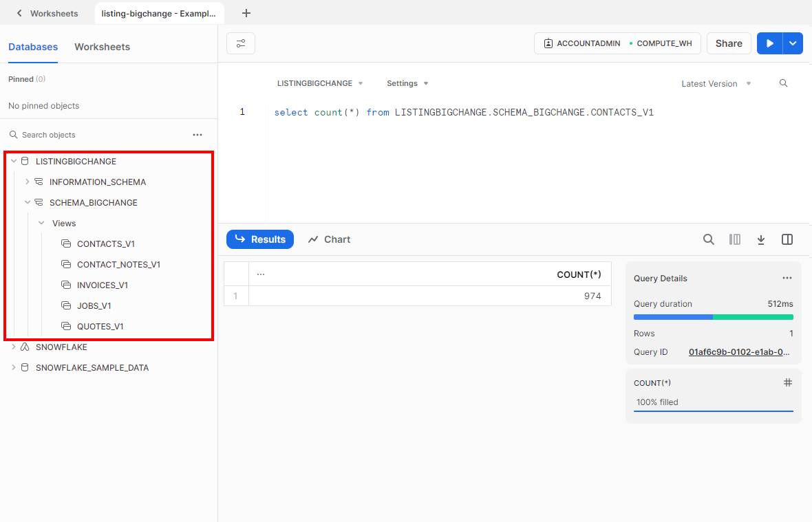Screen dimensions: 812x522
Task: Click the JOBS_V1 view icon
Action: coord(66,306)
